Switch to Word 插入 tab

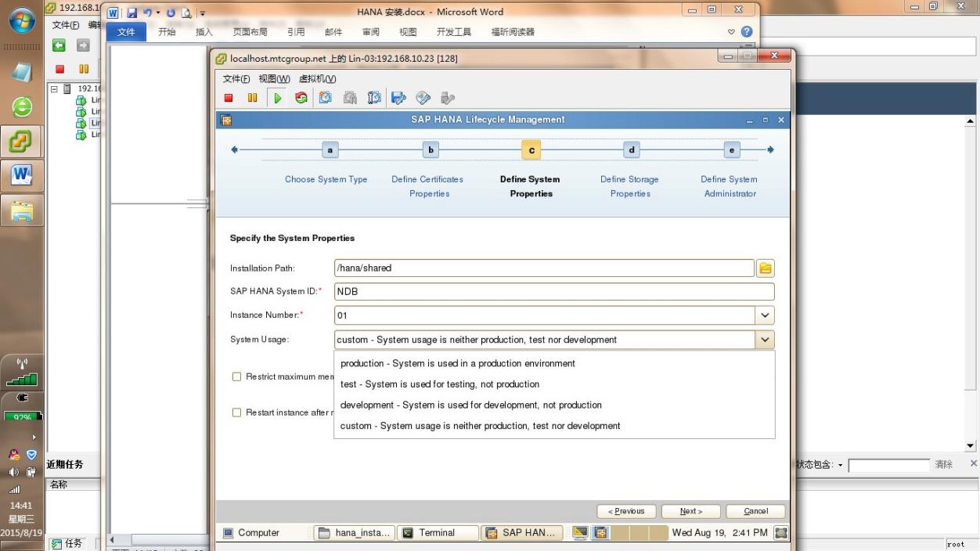click(x=204, y=32)
